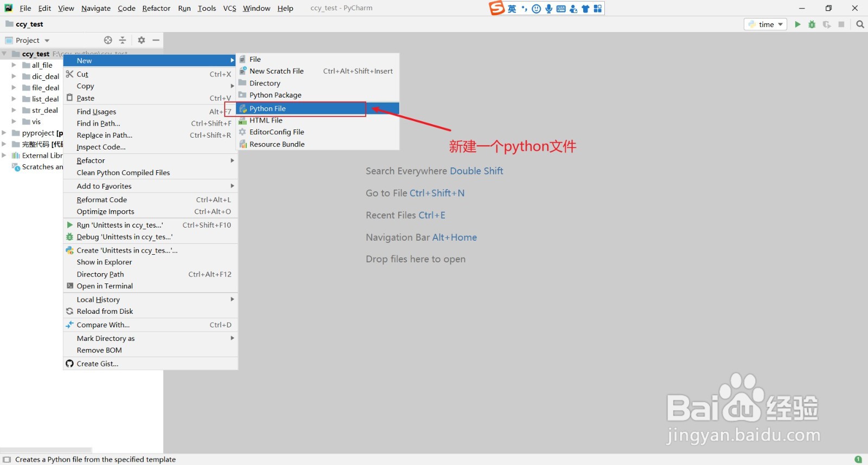The image size is (868, 465).
Task: Expand the pyproject folder node
Action: (4, 133)
